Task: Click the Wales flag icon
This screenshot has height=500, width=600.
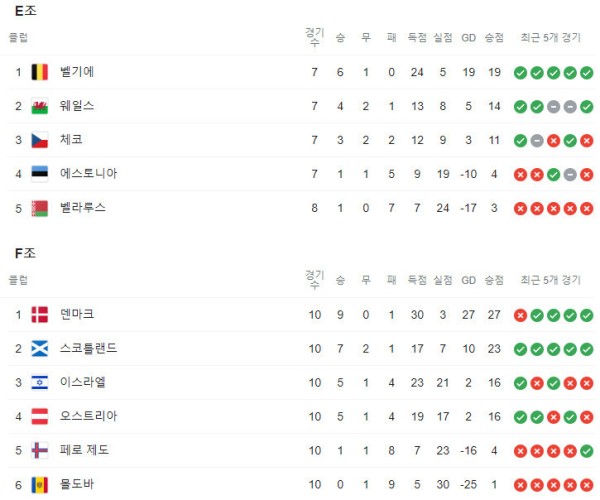Action: point(39,106)
